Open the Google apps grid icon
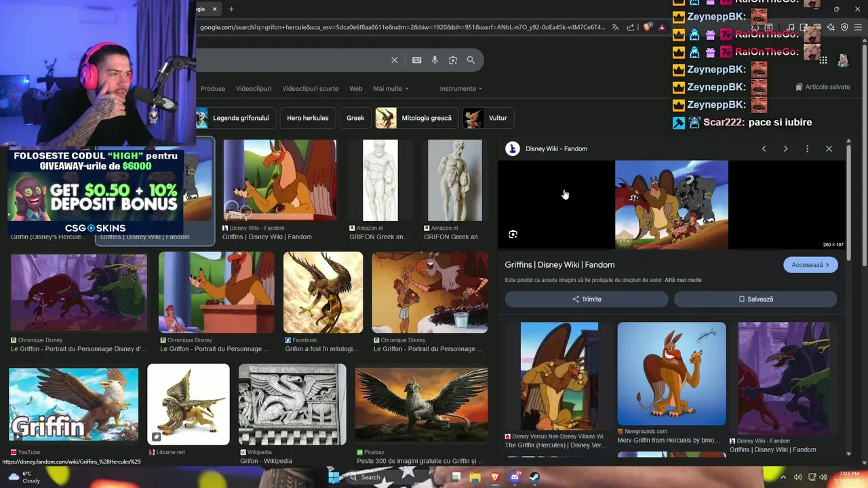868x488 pixels. pyautogui.click(x=823, y=60)
